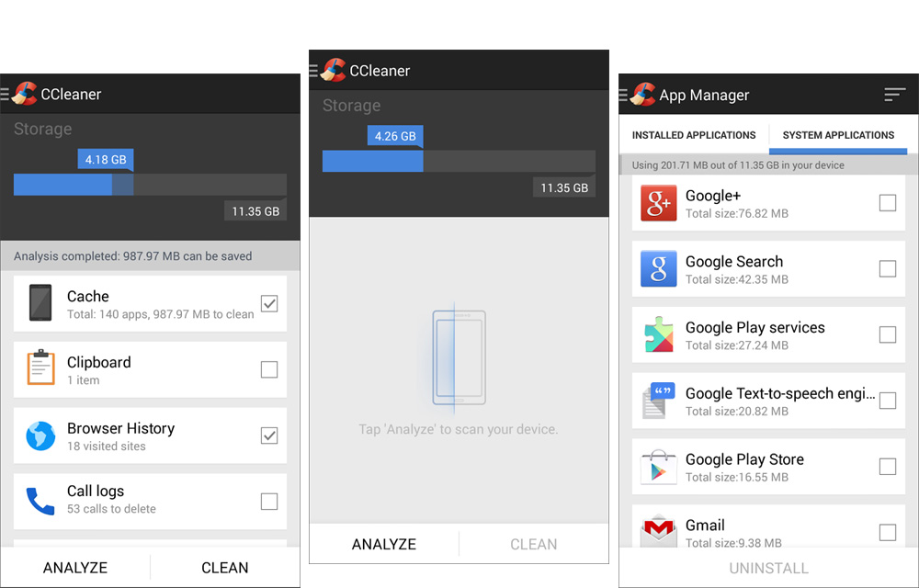Tap the left screen storage usage bar

150,185
